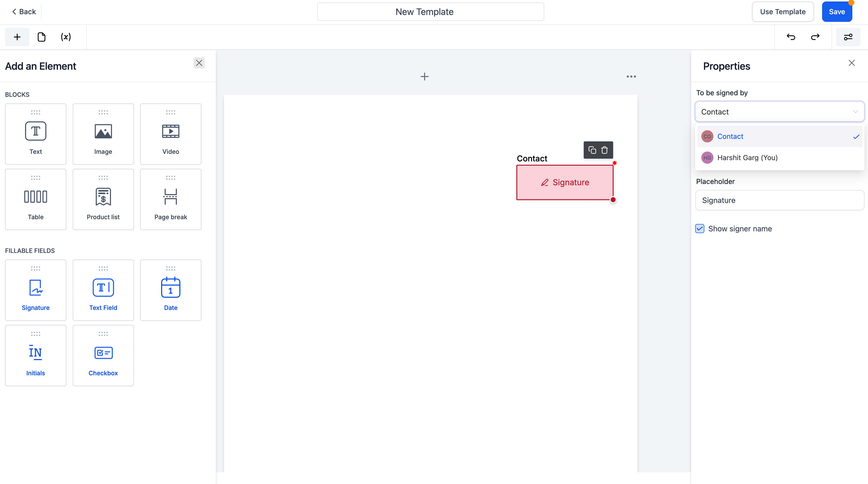This screenshot has height=484, width=868.
Task: Select the Page break block icon
Action: [171, 197]
